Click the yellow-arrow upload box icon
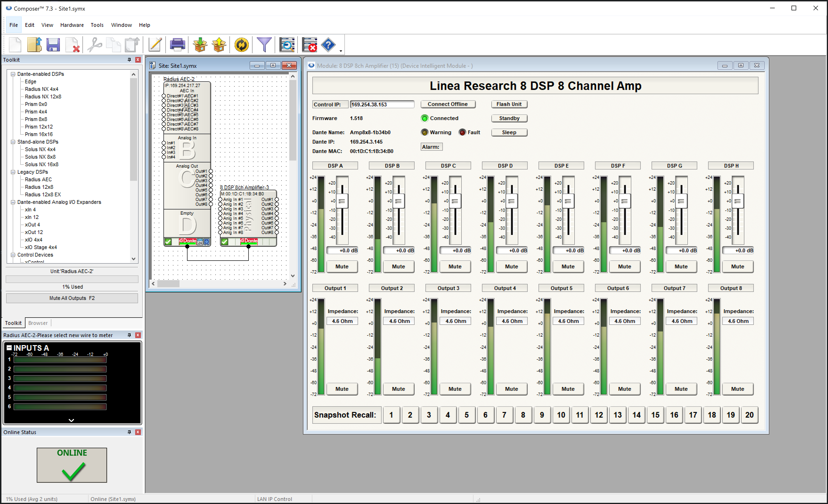The height and width of the screenshot is (504, 828). 219,45
